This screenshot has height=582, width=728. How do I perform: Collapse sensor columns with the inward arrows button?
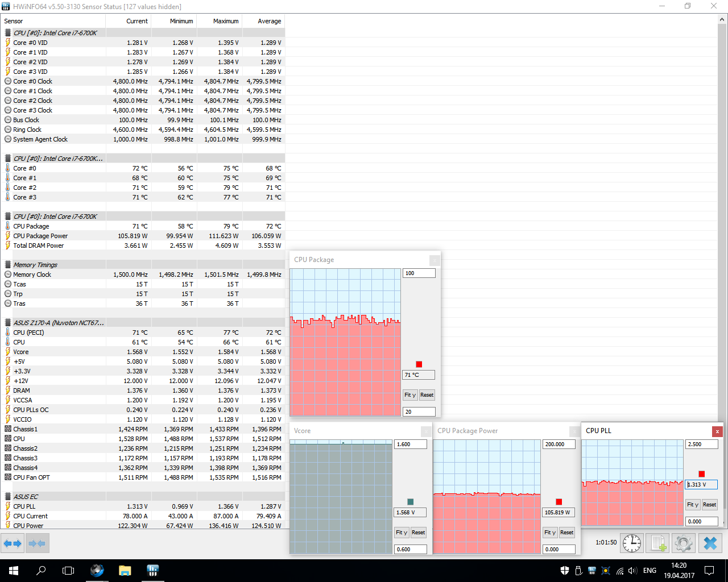pos(37,543)
